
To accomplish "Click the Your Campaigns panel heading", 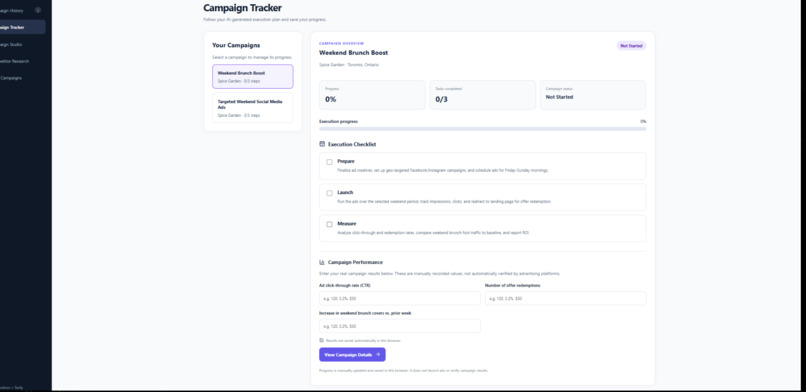I will (x=236, y=45).
